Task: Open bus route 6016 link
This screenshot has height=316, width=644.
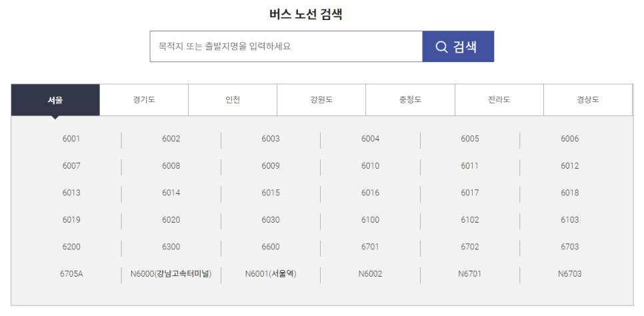Action: click(370, 193)
